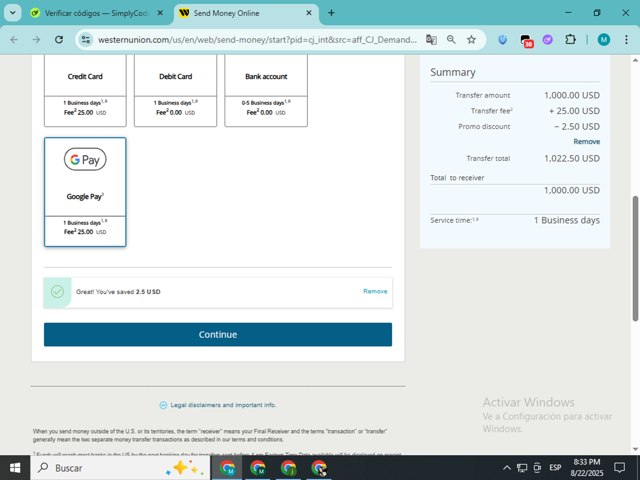View site information icon in address bar
Image resolution: width=640 pixels, height=480 pixels.
coord(86,40)
